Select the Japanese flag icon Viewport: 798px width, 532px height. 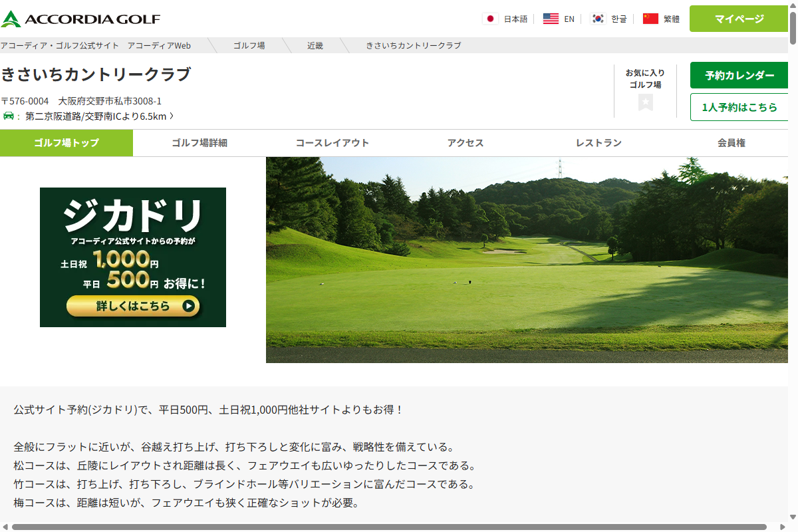click(491, 19)
